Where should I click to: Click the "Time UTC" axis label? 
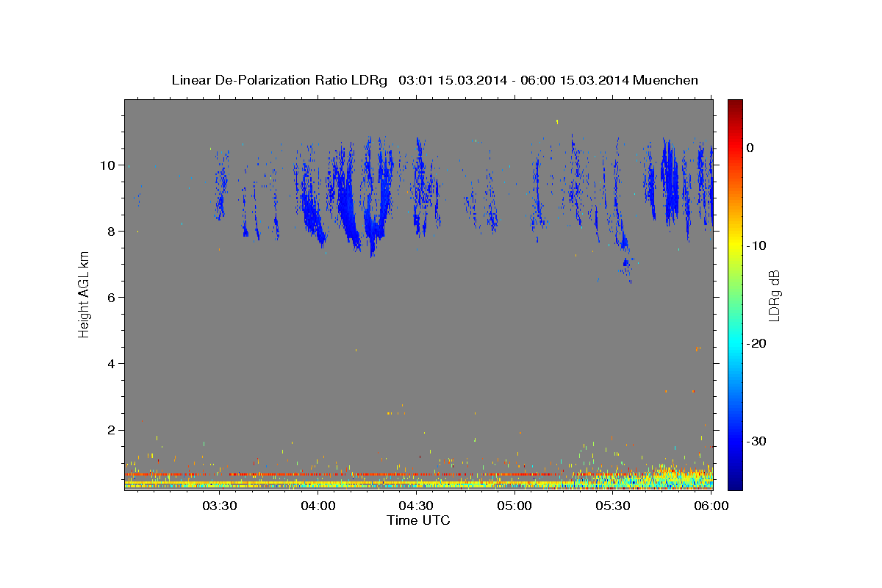tap(418, 520)
